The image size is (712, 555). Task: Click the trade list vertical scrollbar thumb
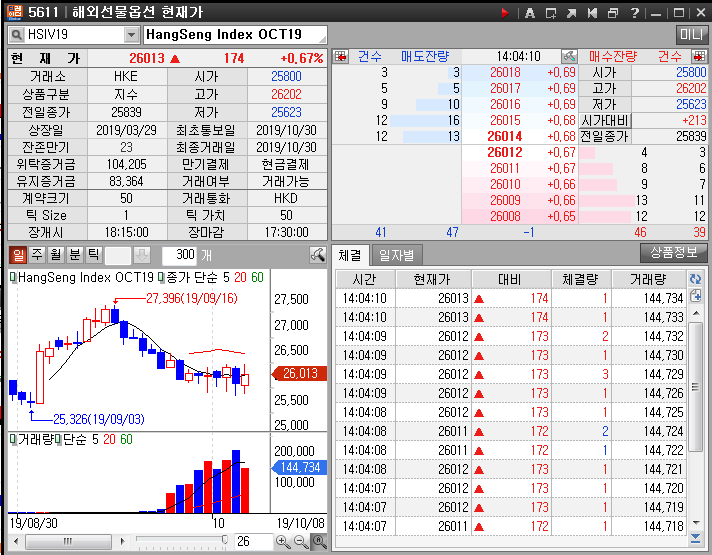point(695,387)
